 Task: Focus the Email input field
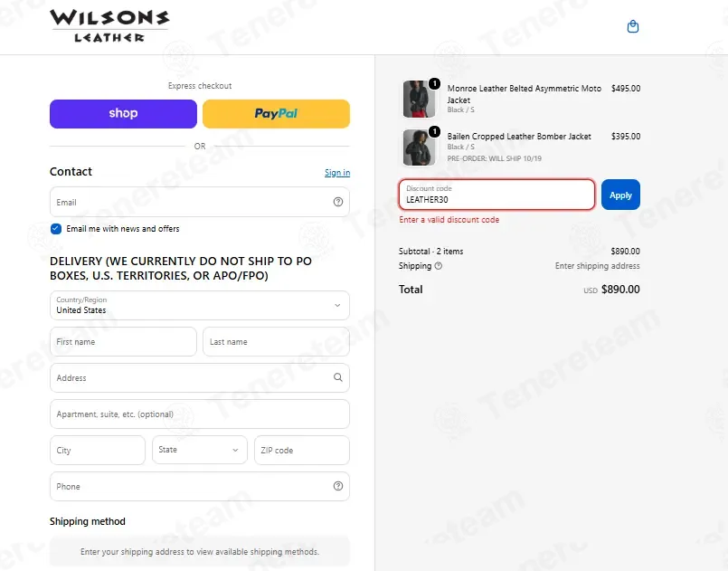[200, 202]
